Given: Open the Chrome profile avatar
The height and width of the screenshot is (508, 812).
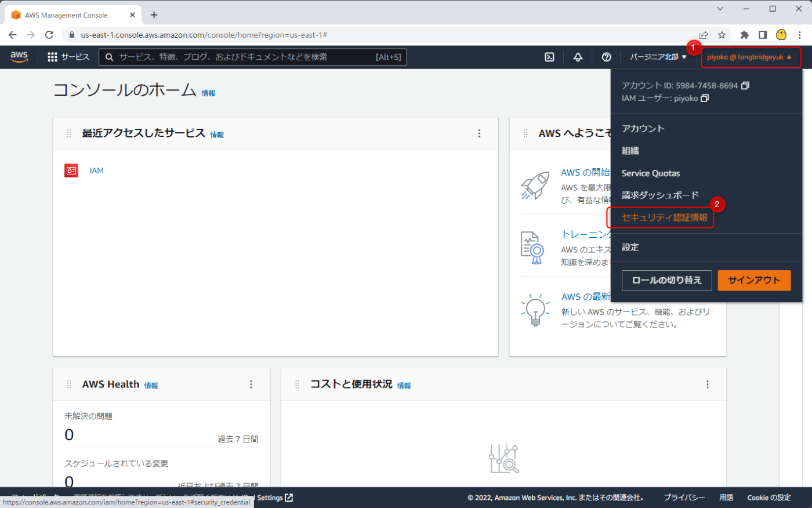Looking at the screenshot, I should pyautogui.click(x=781, y=35).
